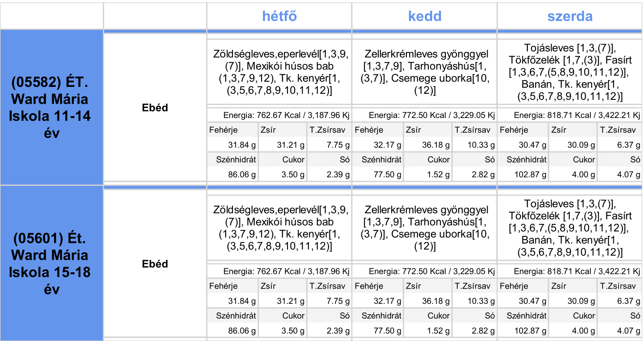Click the "kedd" day column header
This screenshot has height=341, width=644.
pos(424,16)
